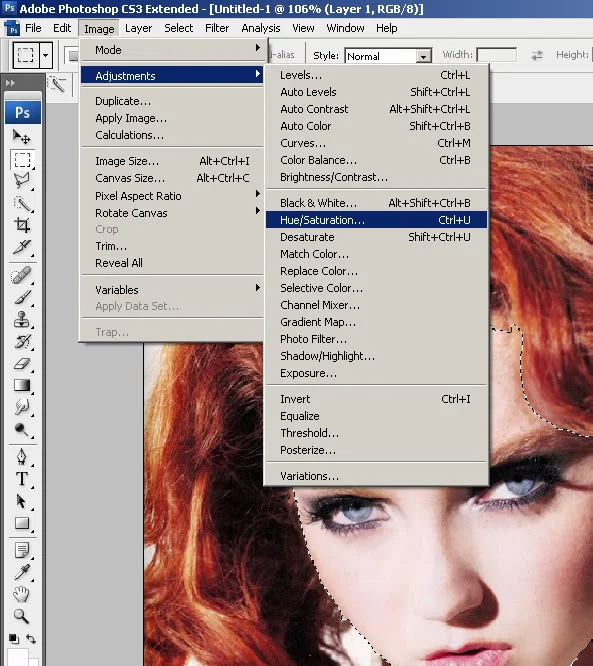Select the Rectangle shape tool
This screenshot has width=593, height=666.
point(22,523)
